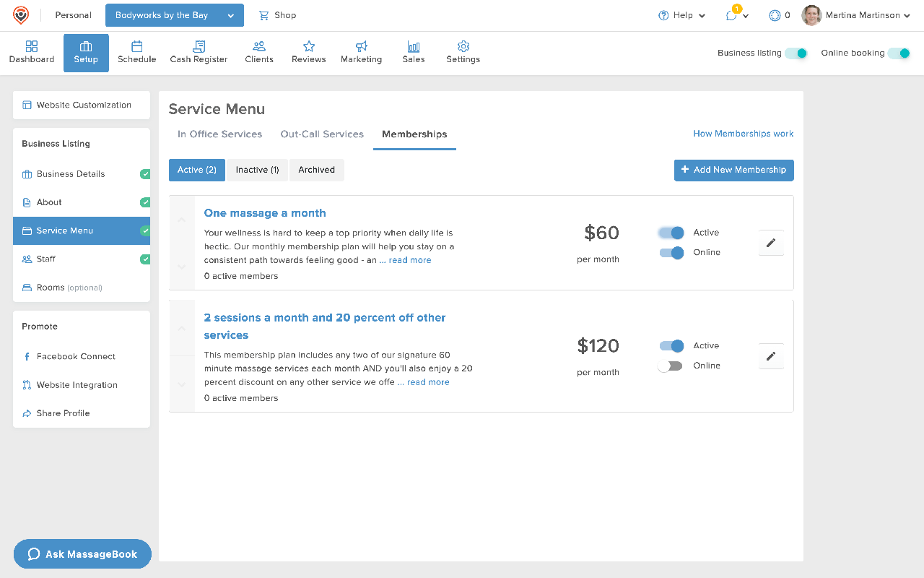This screenshot has width=924, height=578.
Task: Open Martina Martinson account menu
Action: tap(857, 15)
